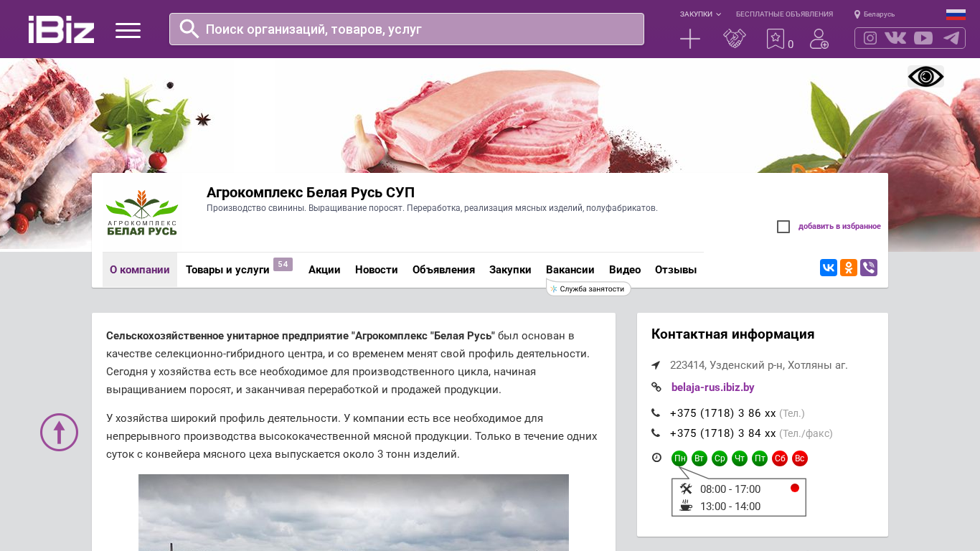Switch language via Russian flag icon
The image size is (980, 551).
click(956, 14)
